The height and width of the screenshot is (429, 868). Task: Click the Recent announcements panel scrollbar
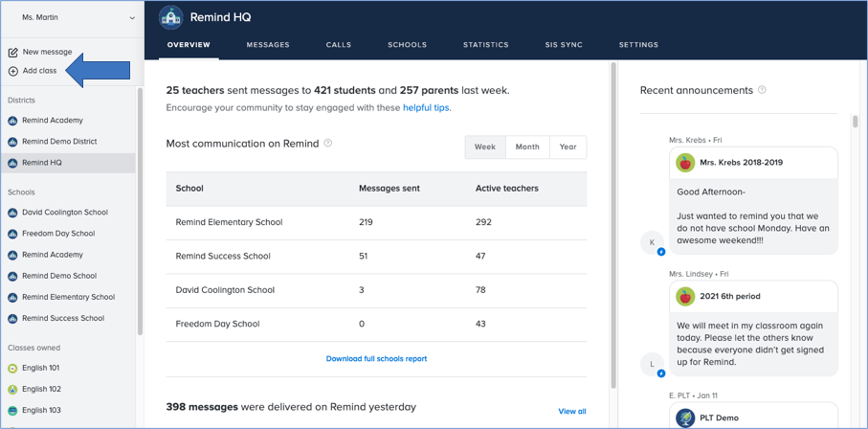(856, 123)
